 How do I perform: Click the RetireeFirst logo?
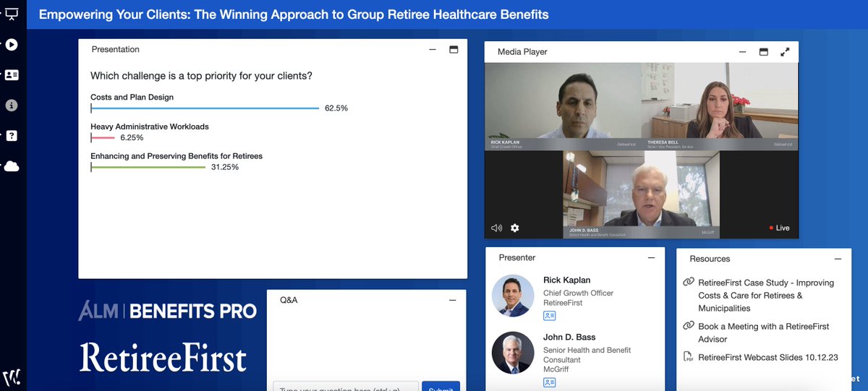(163, 358)
